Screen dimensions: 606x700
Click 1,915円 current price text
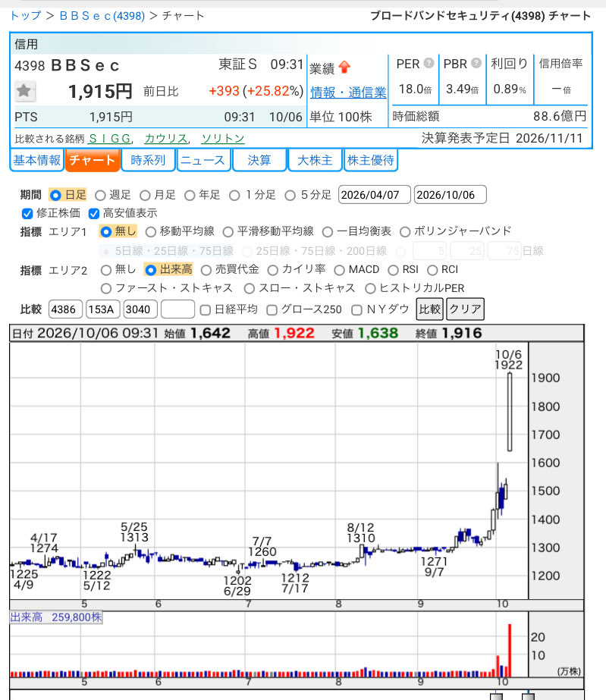pos(100,92)
